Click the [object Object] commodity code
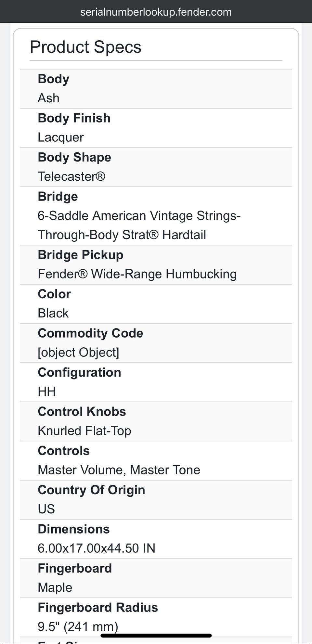The width and height of the screenshot is (312, 644). [x=78, y=352]
